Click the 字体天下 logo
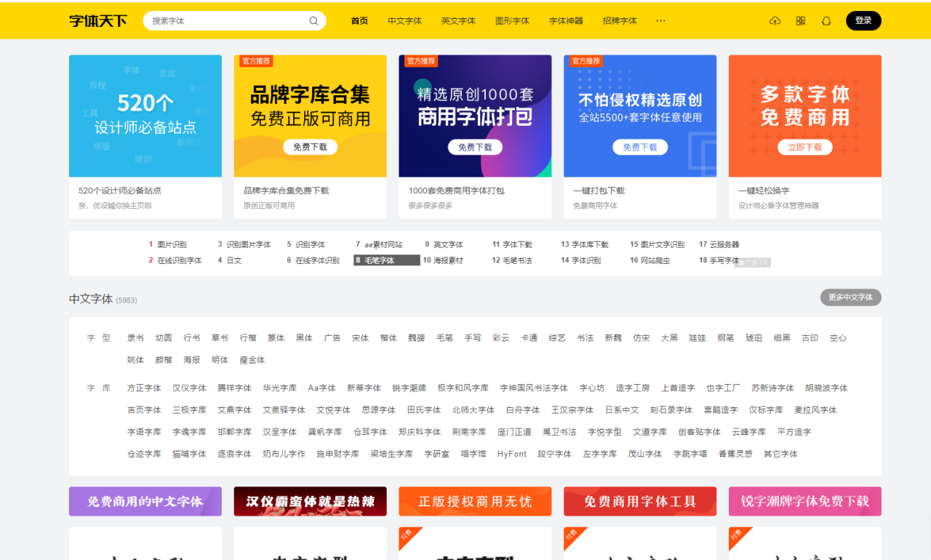Screen dimensions: 931x560 coord(96,21)
